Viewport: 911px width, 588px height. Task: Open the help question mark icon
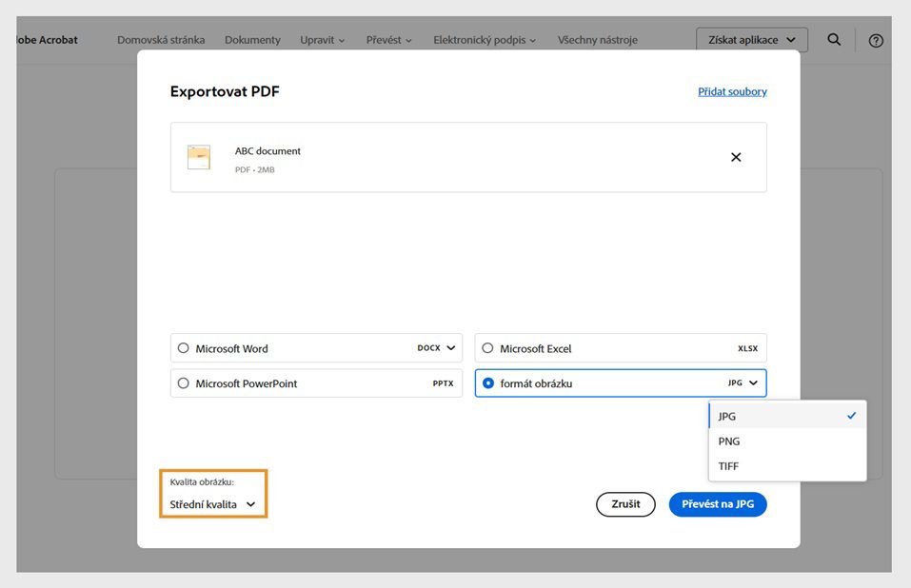coord(876,40)
